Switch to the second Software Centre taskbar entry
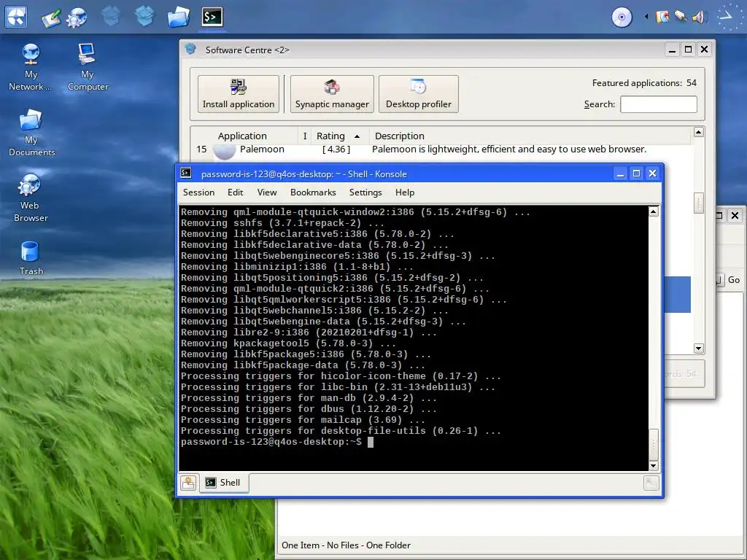The width and height of the screenshot is (747, 560). 145,17
